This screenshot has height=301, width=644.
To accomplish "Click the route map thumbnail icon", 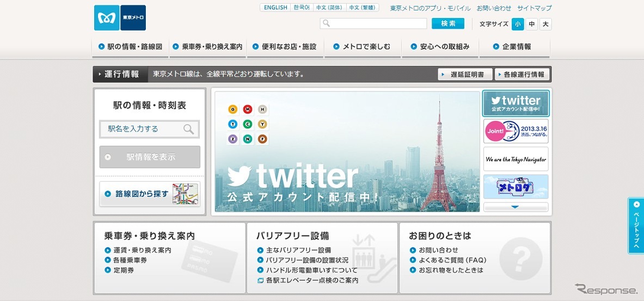I will pyautogui.click(x=185, y=194).
